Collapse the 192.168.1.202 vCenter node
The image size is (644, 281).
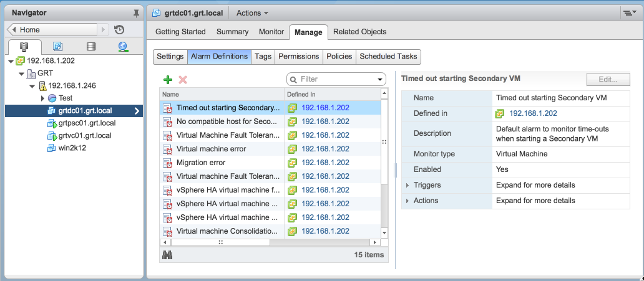coord(11,61)
